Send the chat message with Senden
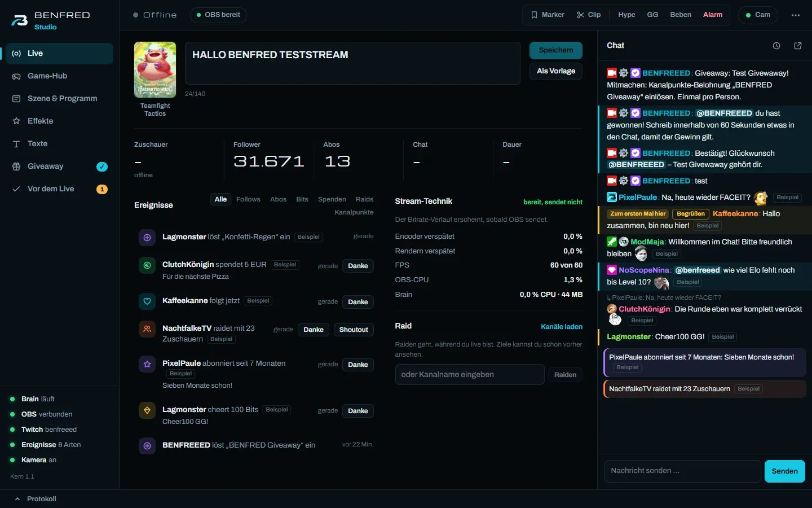This screenshot has height=508, width=812. point(785,471)
